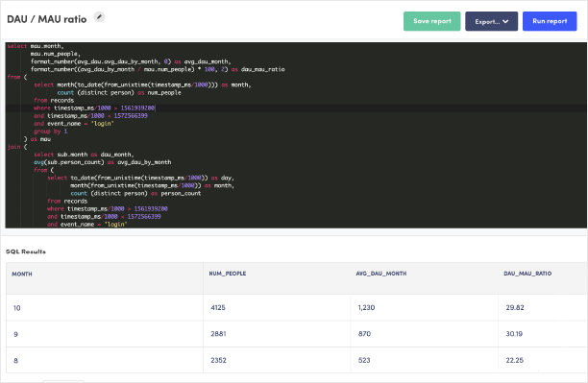The height and width of the screenshot is (383, 588).
Task: Sort by NUM_PEOPLE column header
Action: point(228,274)
